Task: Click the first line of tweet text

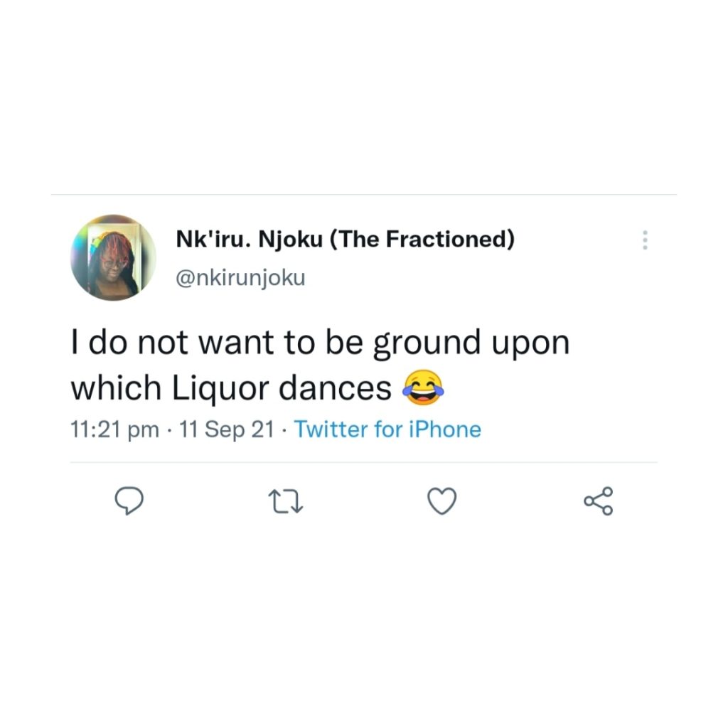Action: (320, 344)
